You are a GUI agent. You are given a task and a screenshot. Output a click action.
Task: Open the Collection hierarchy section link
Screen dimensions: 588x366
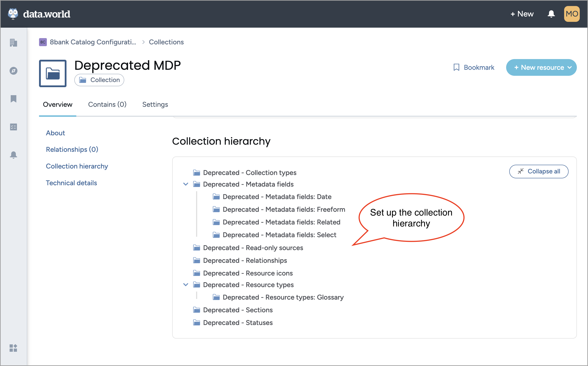tap(77, 166)
